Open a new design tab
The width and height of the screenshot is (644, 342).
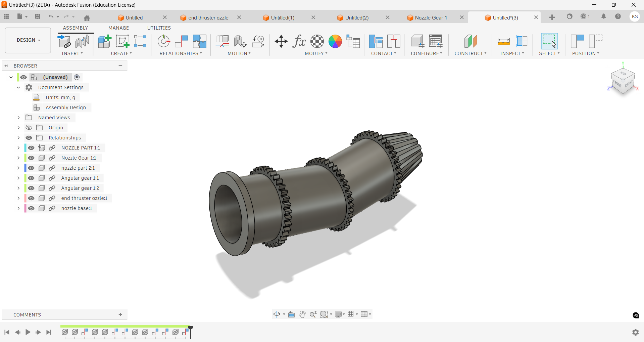coord(552,17)
